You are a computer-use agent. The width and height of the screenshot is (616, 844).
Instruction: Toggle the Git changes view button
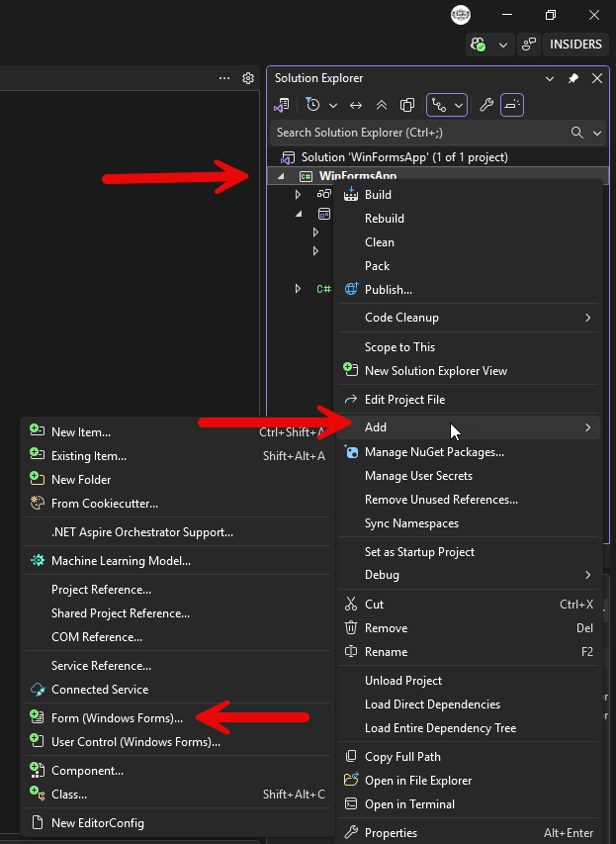click(x=440, y=105)
